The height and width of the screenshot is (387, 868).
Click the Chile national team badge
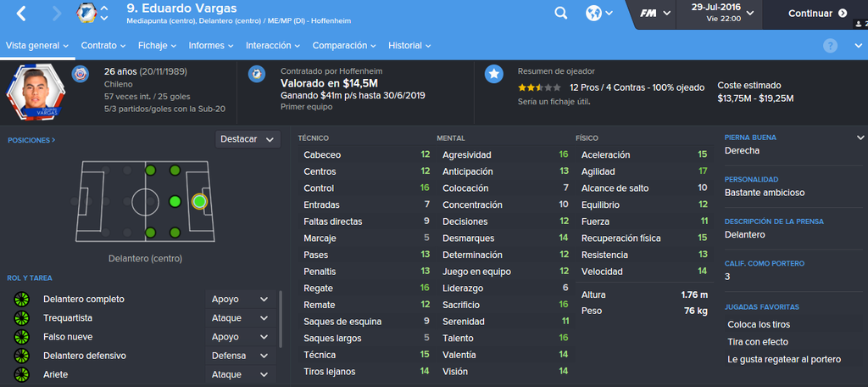(x=81, y=73)
